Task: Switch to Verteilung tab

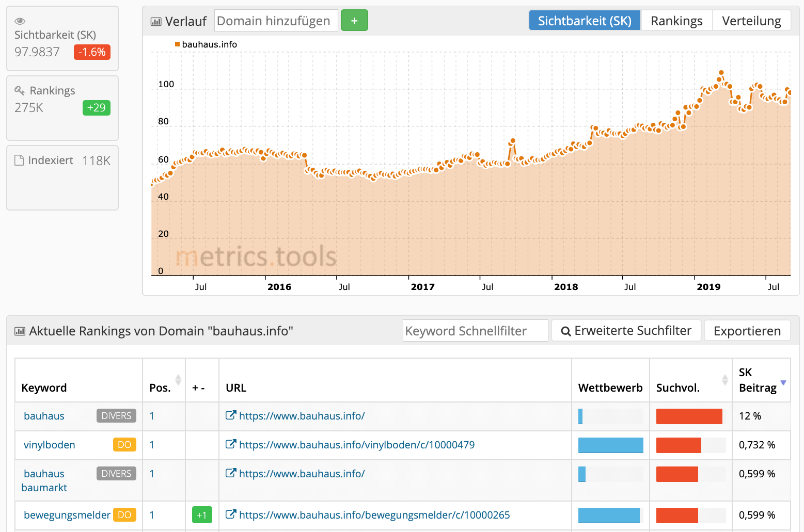Action: click(751, 21)
